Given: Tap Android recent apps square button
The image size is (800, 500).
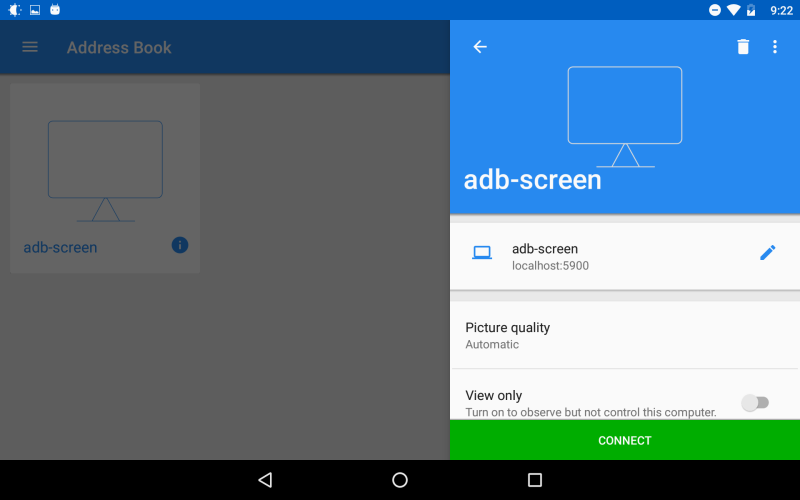Looking at the screenshot, I should (534, 480).
